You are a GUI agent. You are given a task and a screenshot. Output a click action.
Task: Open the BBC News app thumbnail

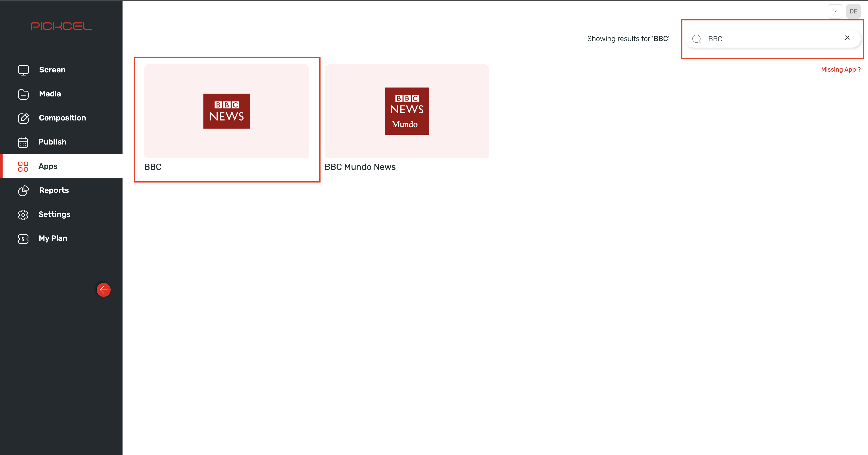pyautogui.click(x=226, y=111)
